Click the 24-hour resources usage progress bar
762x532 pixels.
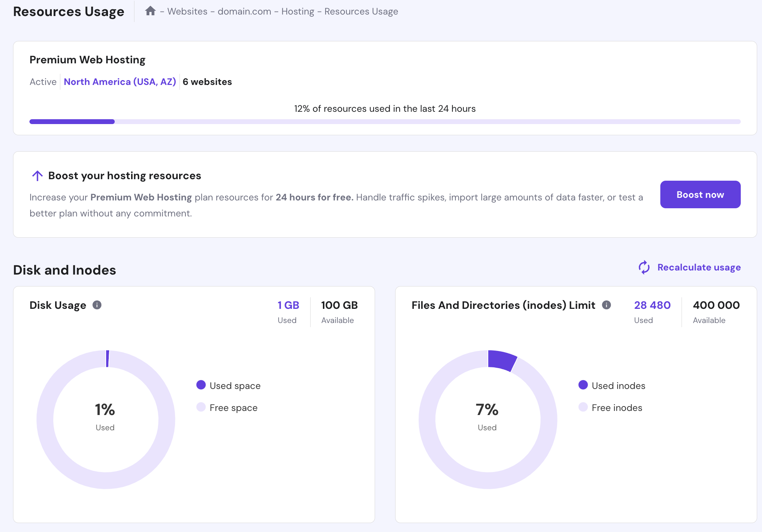(x=385, y=122)
